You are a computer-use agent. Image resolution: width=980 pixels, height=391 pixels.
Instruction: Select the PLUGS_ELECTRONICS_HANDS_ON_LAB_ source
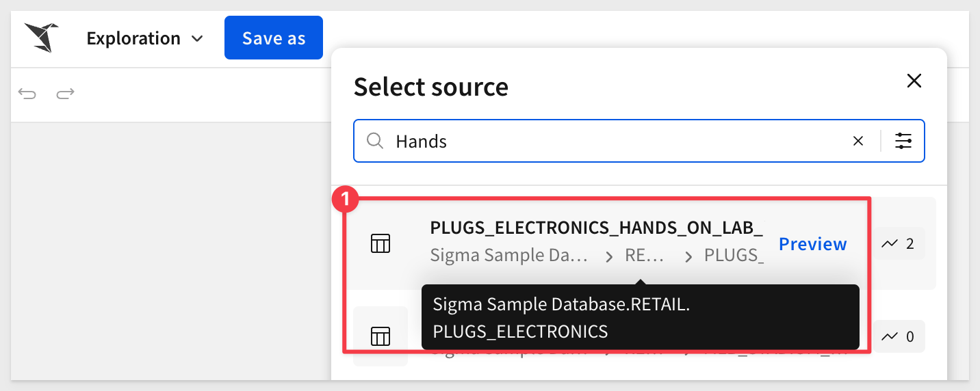(x=596, y=228)
